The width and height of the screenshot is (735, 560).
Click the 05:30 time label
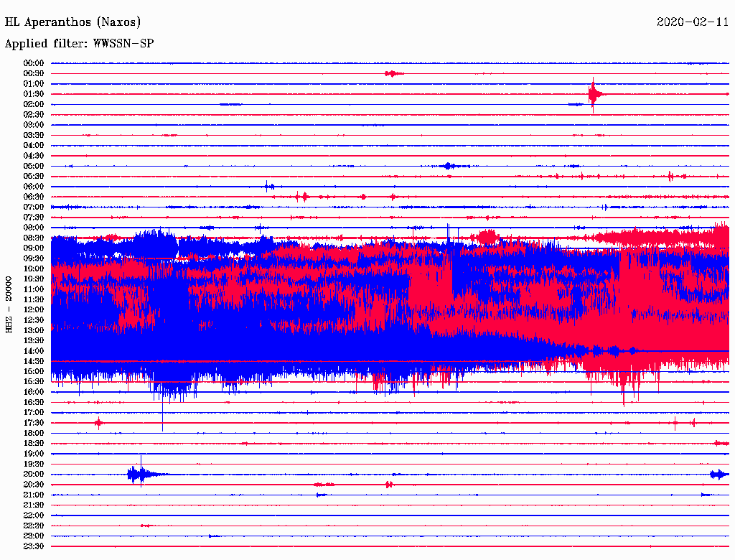[34, 177]
